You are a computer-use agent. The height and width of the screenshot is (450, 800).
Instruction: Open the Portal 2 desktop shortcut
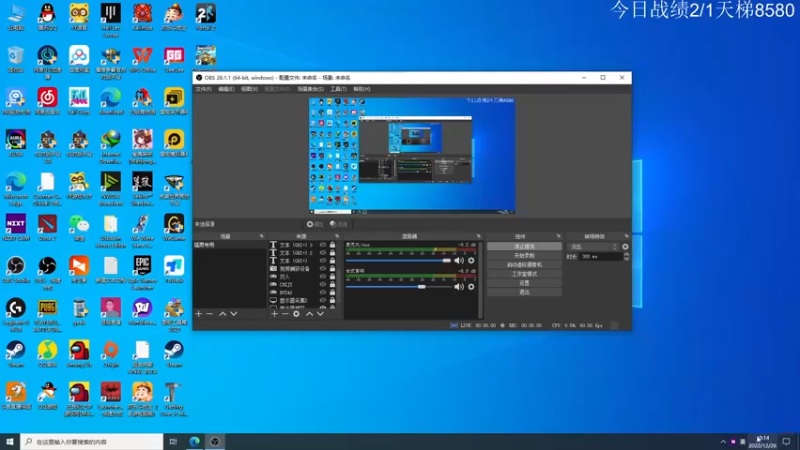coord(206,17)
